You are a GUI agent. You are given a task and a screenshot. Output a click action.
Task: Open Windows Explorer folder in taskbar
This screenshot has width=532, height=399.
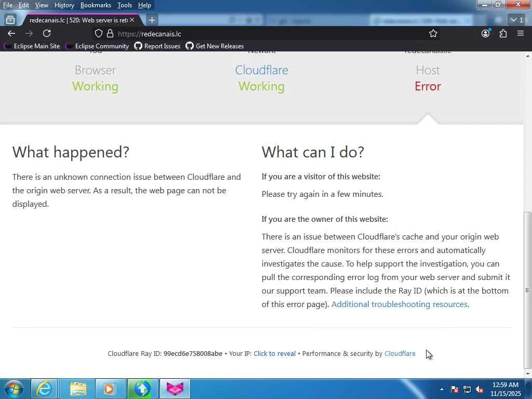pos(78,389)
